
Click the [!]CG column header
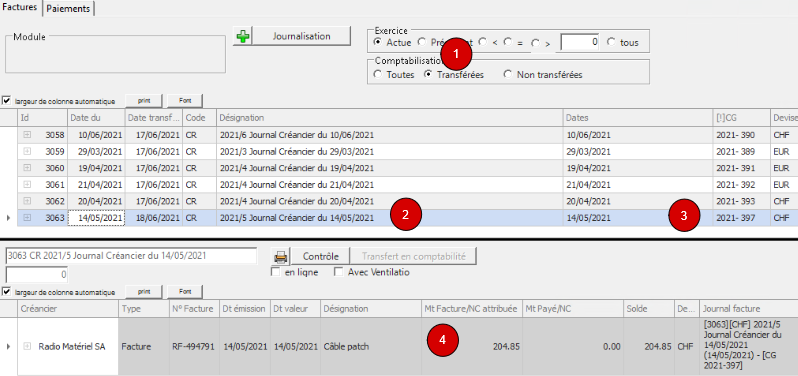pyautogui.click(x=742, y=118)
